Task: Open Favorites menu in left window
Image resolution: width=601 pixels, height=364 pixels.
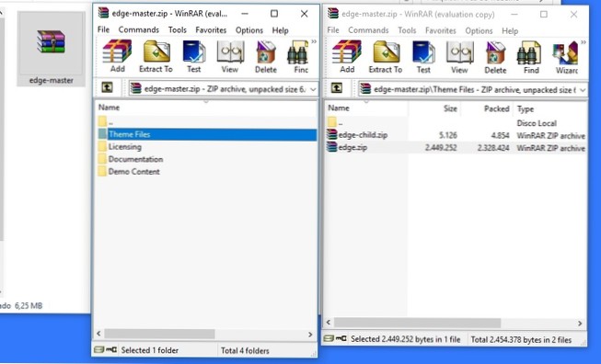Action: (211, 29)
